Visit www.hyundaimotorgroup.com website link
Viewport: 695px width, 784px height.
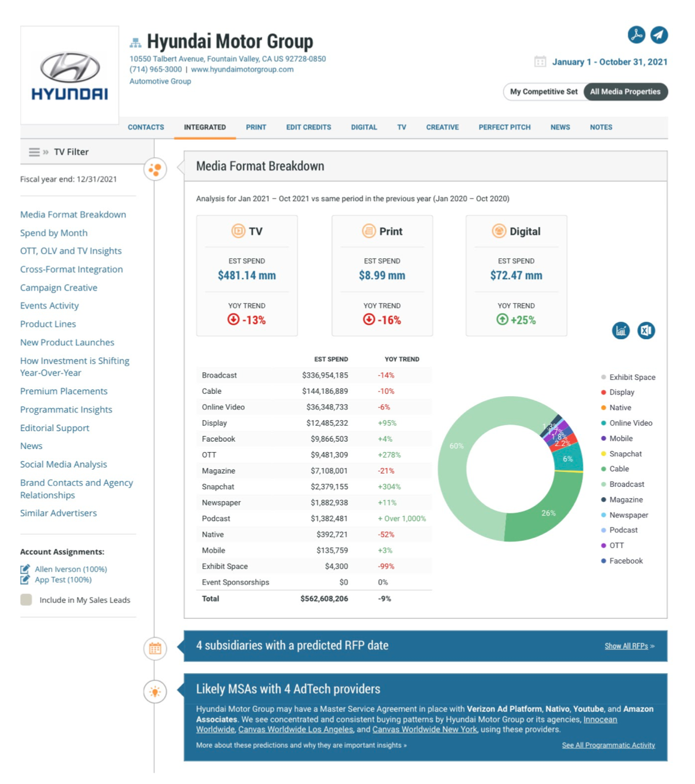point(242,69)
